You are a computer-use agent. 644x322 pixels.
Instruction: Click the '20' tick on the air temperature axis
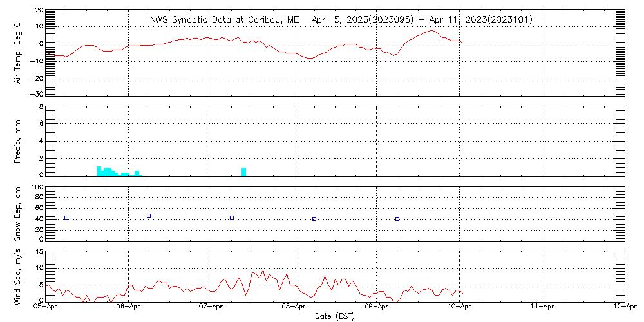tap(39, 10)
